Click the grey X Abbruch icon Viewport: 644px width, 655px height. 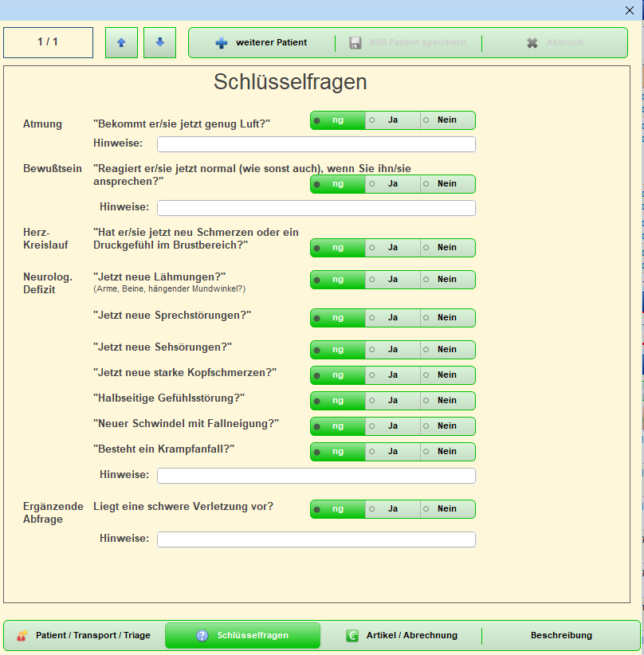(532, 43)
